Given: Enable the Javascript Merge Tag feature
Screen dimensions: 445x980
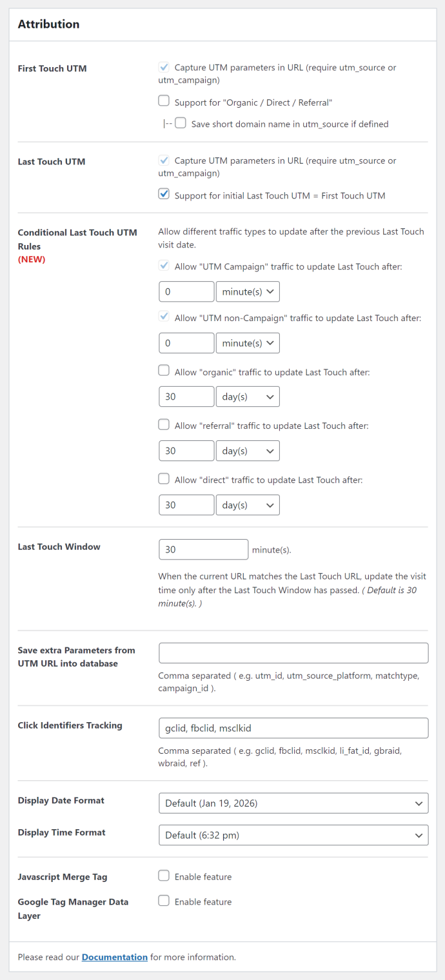Looking at the screenshot, I should pyautogui.click(x=163, y=876).
